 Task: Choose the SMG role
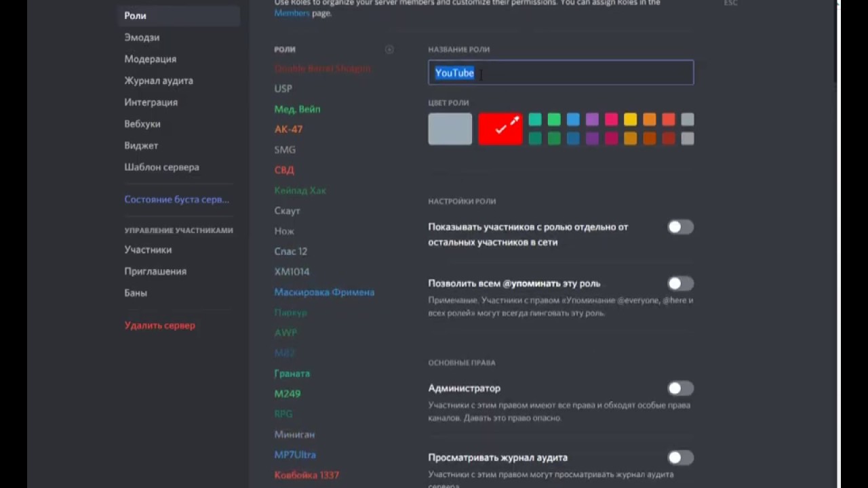[285, 150]
